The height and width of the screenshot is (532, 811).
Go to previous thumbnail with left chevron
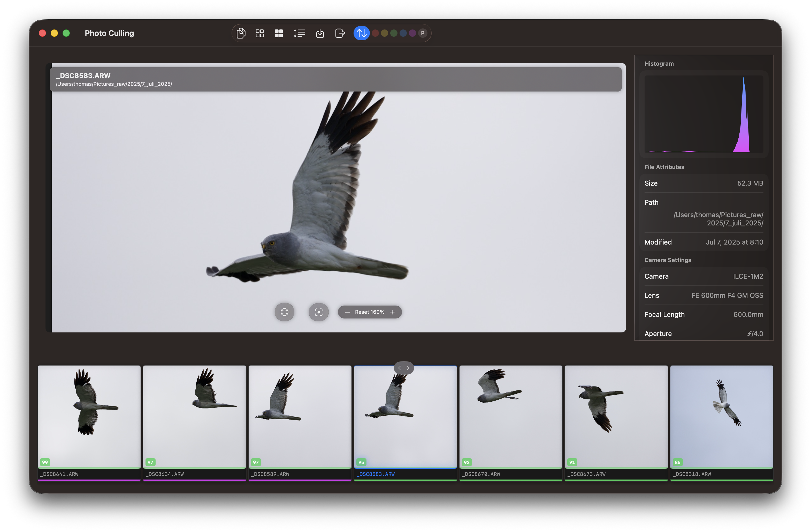(399, 368)
